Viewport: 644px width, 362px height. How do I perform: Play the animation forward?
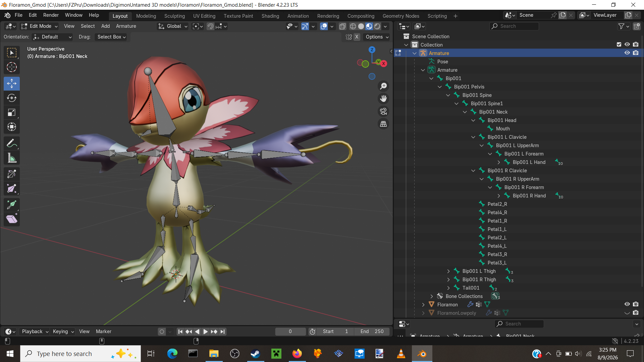tap(205, 331)
